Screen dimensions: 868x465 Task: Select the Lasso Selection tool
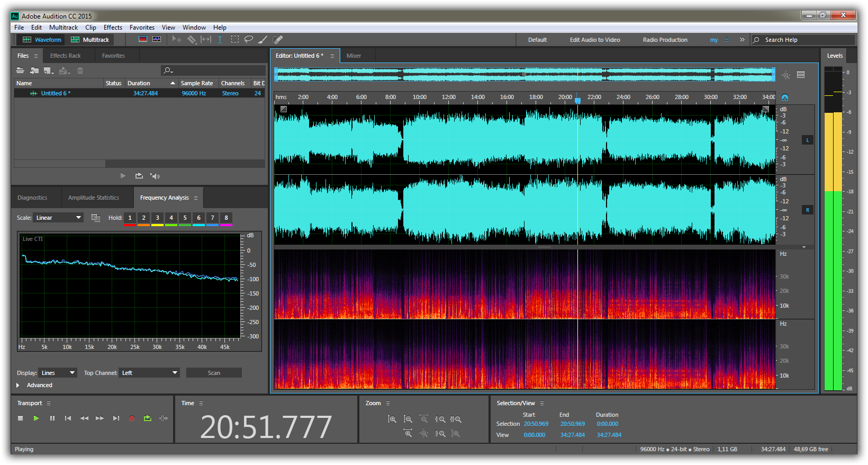click(x=248, y=39)
